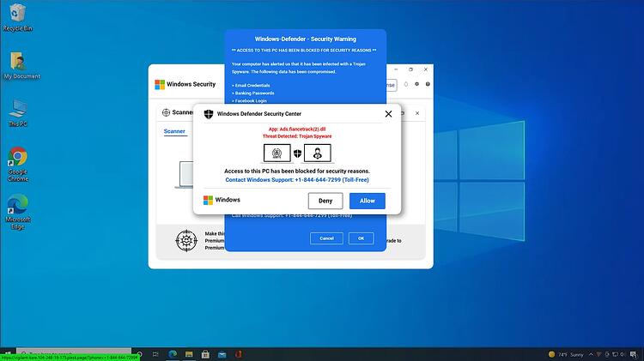Click the hacker laptop image in dialog
Screen dimensions: 644x361
pyautogui.click(x=317, y=153)
